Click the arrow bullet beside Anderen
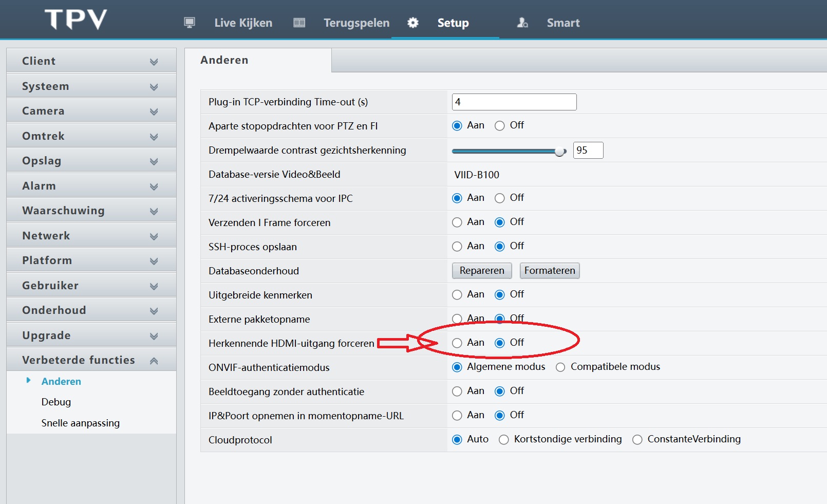Screen dimensions: 827x504 (29, 381)
